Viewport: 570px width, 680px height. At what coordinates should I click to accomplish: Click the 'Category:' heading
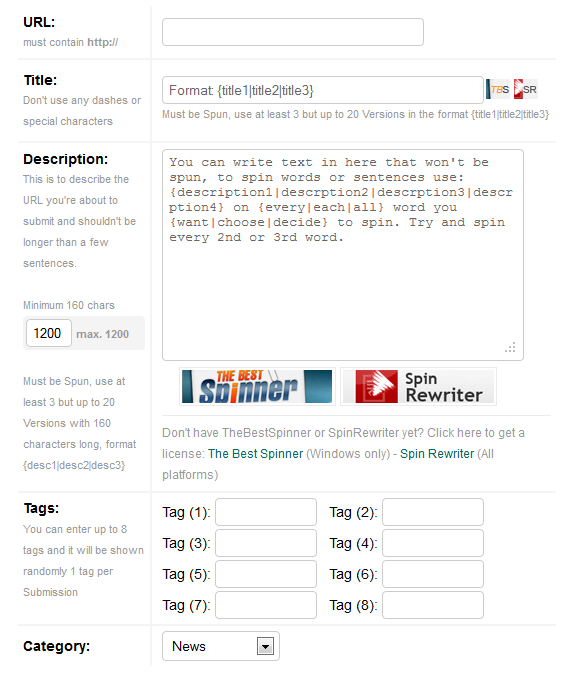(56, 646)
